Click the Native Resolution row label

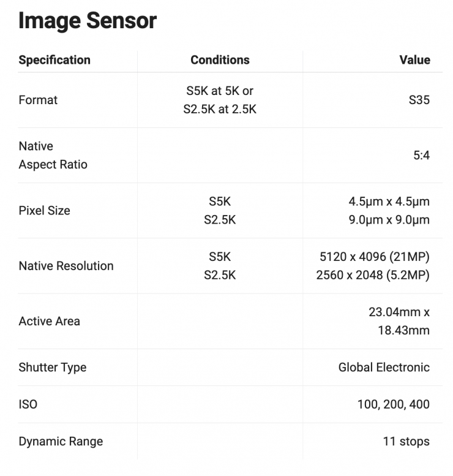[x=66, y=266]
